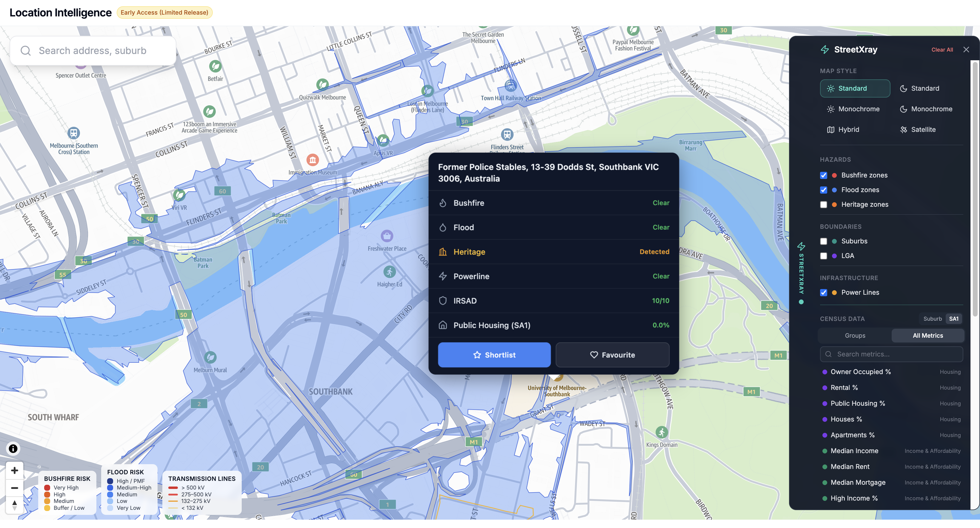Click the Heritage Detected status

click(654, 252)
